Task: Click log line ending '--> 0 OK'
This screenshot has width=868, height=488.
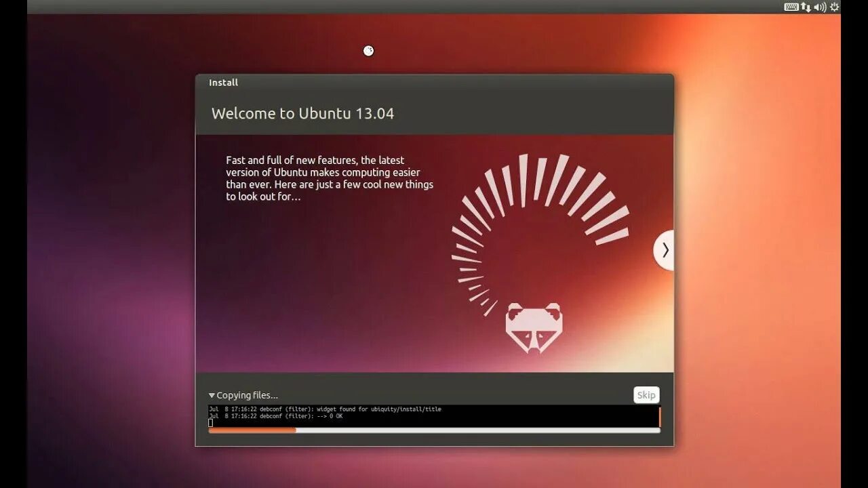Action: tap(276, 416)
